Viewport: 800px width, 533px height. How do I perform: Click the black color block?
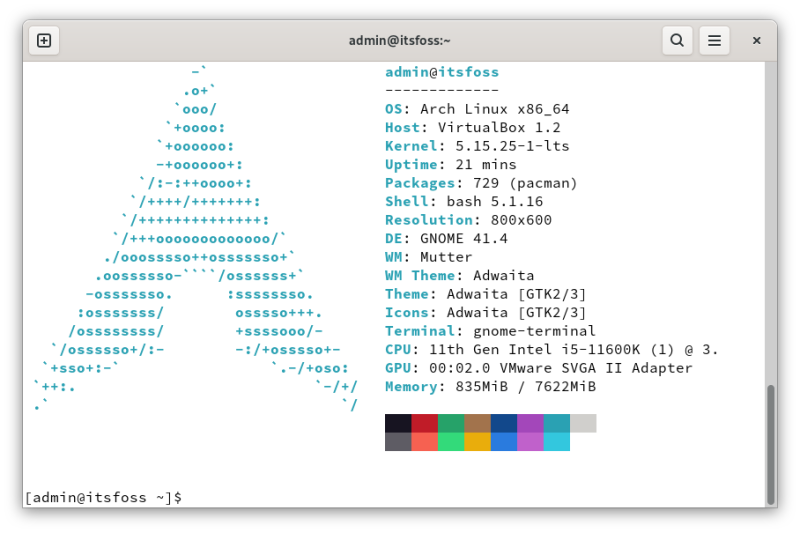pos(398,423)
